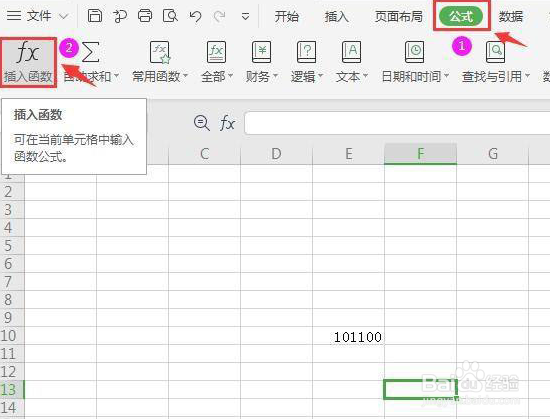Expand the 文本 dropdown label

coord(351,76)
